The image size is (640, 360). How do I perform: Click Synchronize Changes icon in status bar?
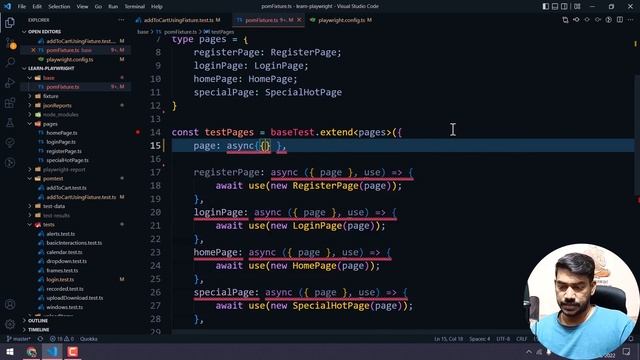point(40,339)
